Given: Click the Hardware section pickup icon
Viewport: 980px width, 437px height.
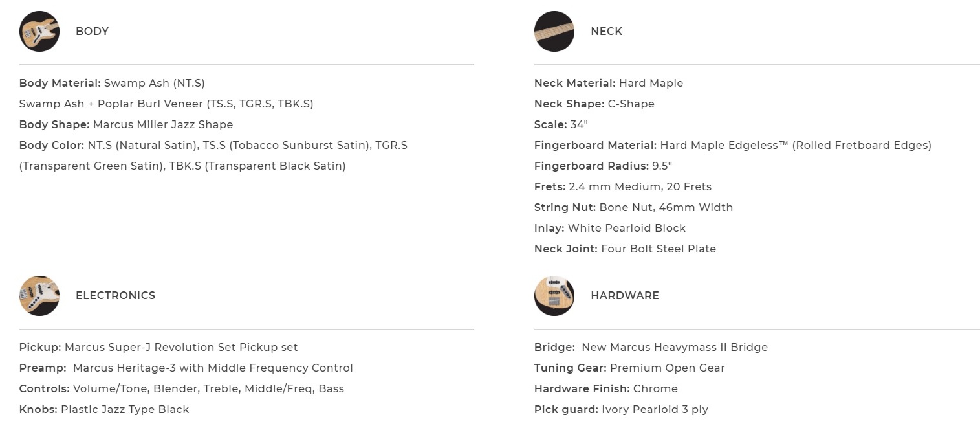Looking at the screenshot, I should click(554, 296).
